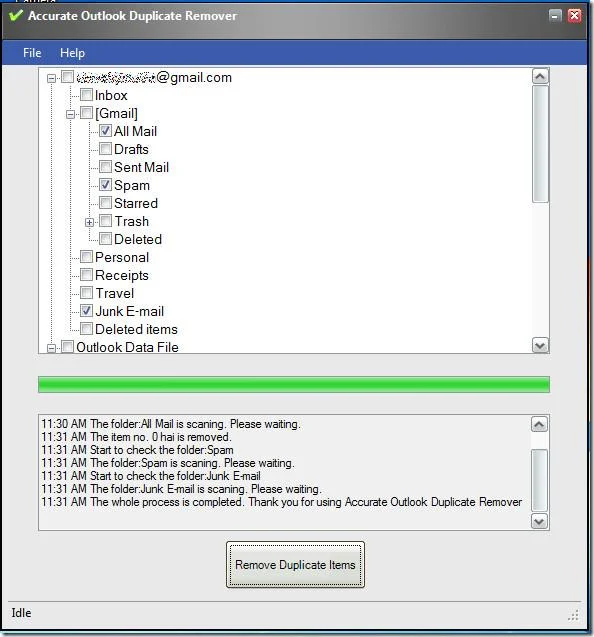Collapse the gmail.com account tree node
Viewport: 594px width, 637px height.
(51, 78)
